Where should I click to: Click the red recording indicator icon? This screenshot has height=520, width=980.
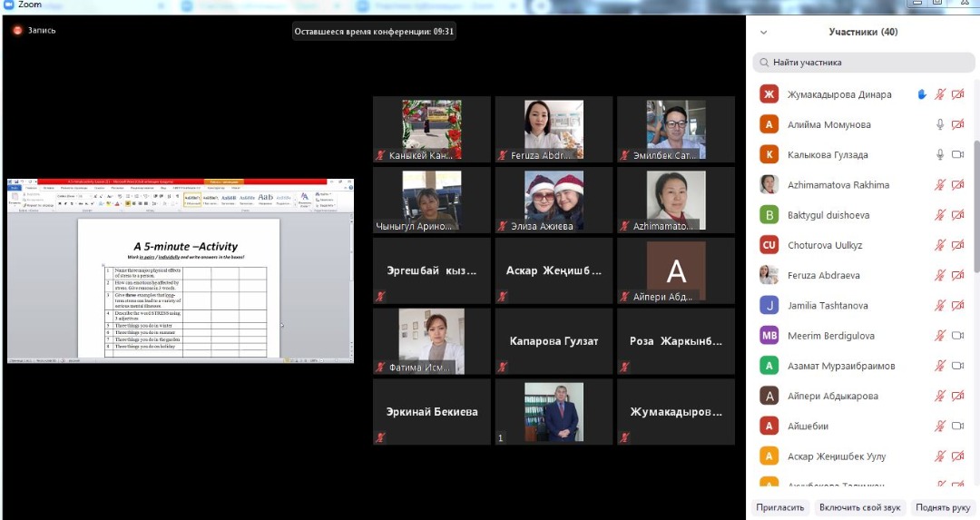17,30
